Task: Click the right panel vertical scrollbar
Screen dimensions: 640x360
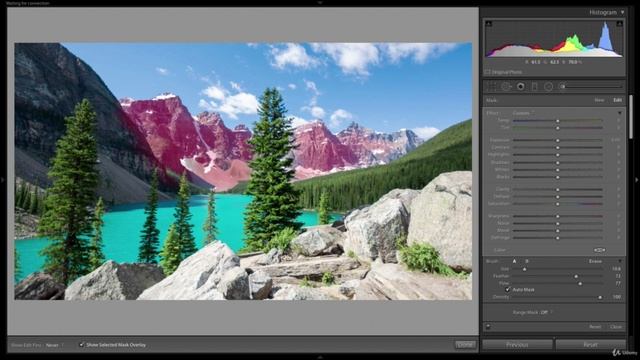Action: [x=631, y=117]
